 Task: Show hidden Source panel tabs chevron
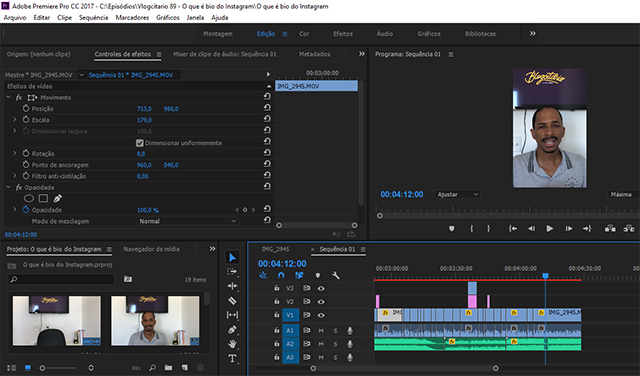click(362, 54)
